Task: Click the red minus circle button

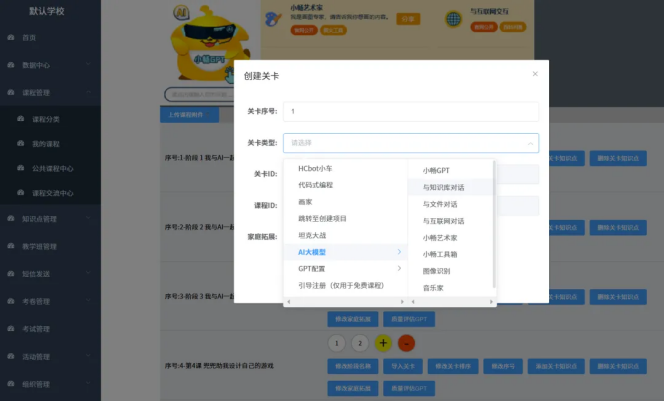Action: 406,343
